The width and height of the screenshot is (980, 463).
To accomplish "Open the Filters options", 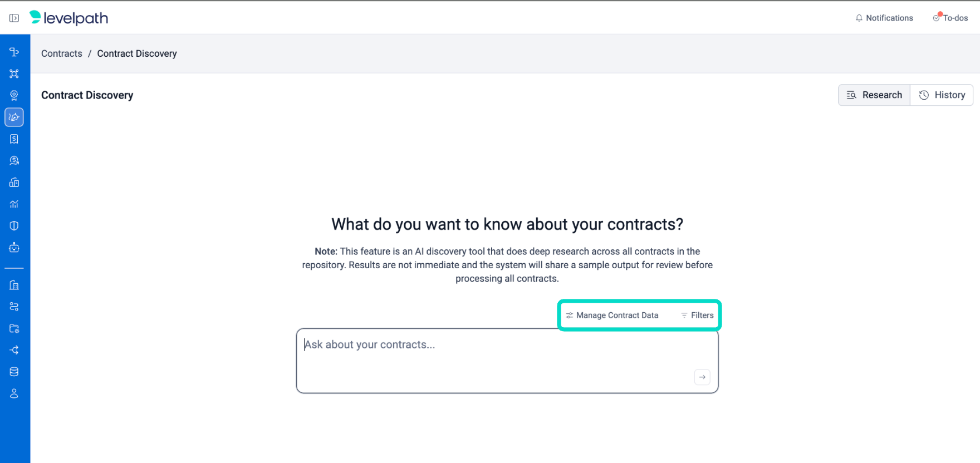I will (x=697, y=315).
